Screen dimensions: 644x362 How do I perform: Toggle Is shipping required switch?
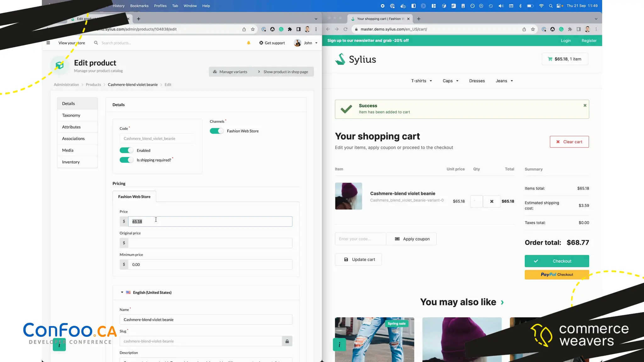click(126, 160)
